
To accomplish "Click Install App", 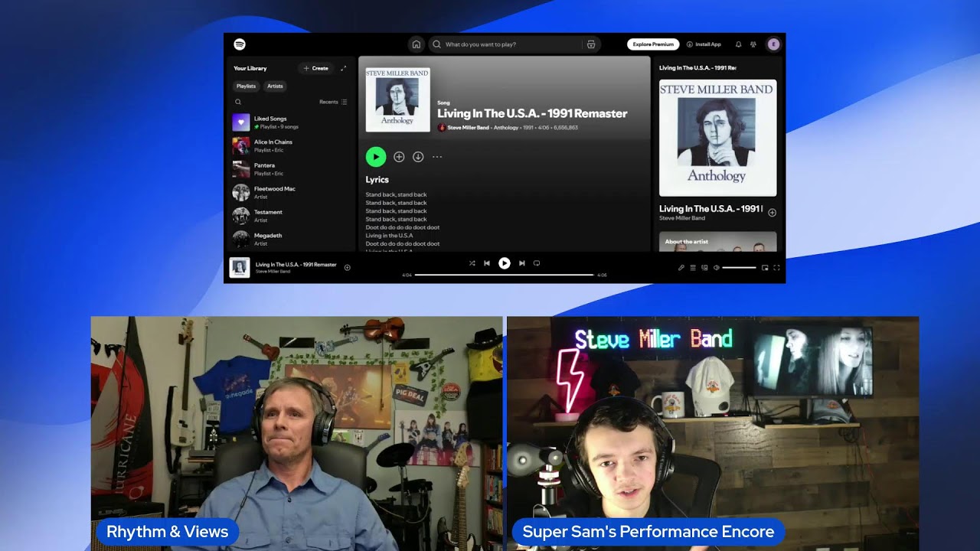I will click(704, 44).
